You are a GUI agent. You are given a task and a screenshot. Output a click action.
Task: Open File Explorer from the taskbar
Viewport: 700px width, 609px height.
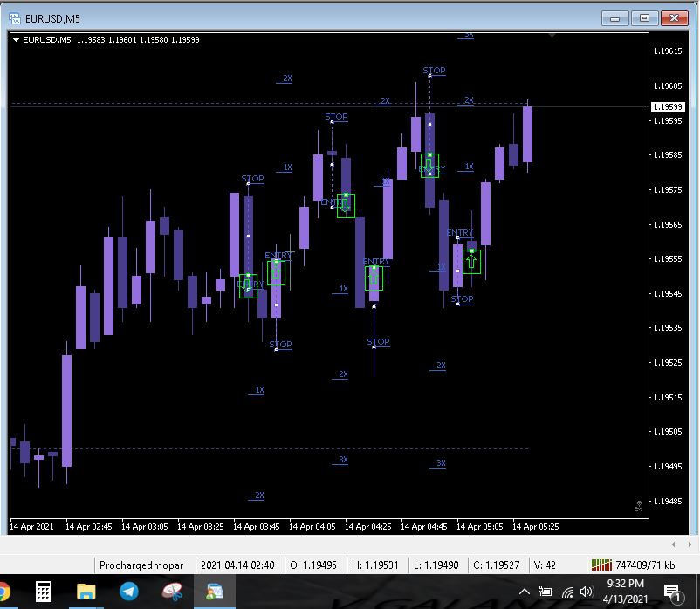click(86, 592)
